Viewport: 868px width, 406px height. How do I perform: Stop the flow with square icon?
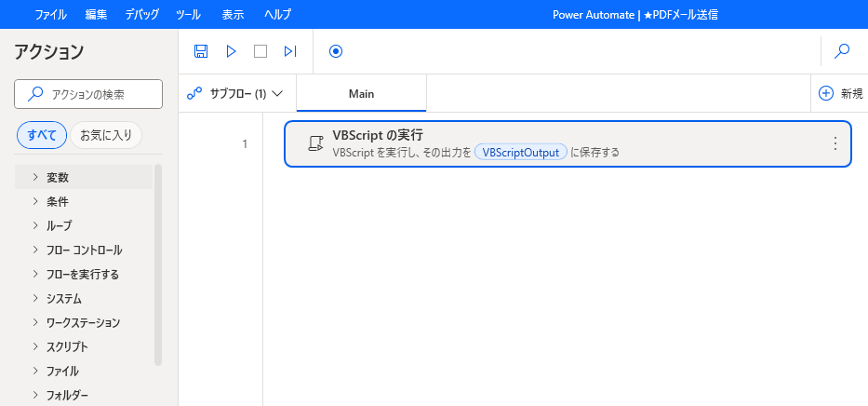click(260, 51)
